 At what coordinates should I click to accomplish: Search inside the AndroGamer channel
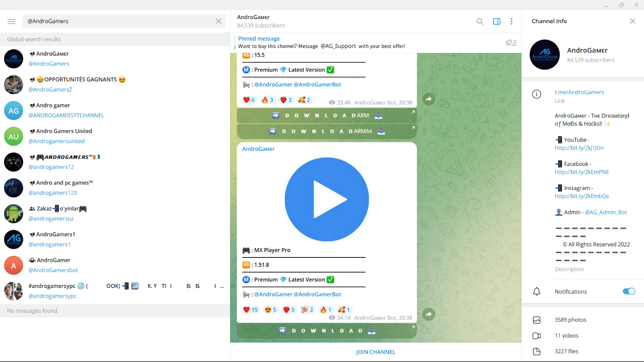click(x=480, y=21)
